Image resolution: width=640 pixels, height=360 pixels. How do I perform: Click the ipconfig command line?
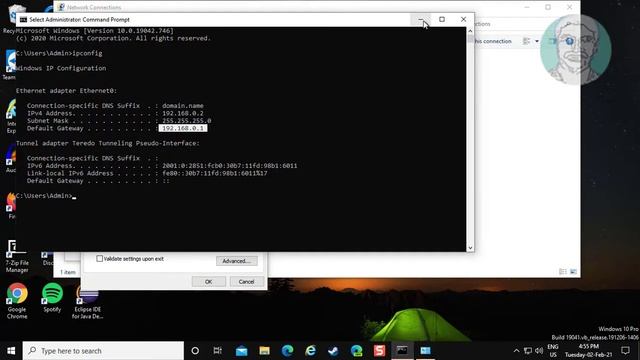(x=59, y=53)
